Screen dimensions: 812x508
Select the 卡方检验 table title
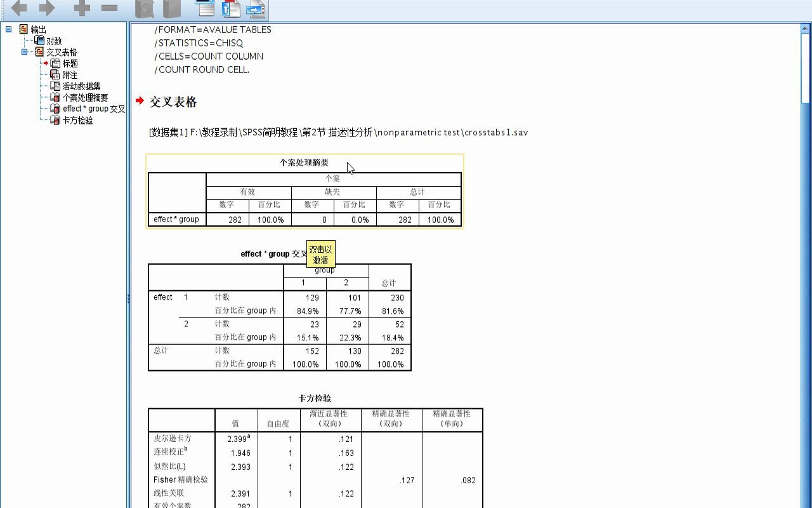(x=315, y=399)
